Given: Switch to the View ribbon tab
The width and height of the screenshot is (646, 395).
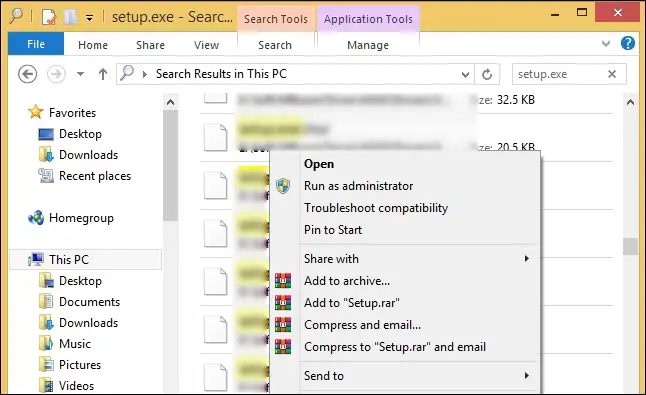Looking at the screenshot, I should click(206, 45).
